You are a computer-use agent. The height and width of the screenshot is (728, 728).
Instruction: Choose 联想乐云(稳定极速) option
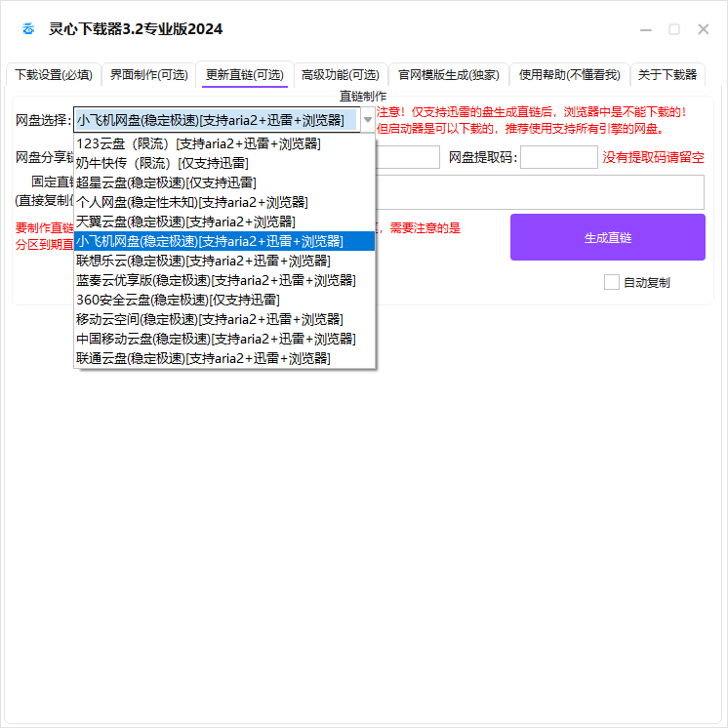point(203,261)
